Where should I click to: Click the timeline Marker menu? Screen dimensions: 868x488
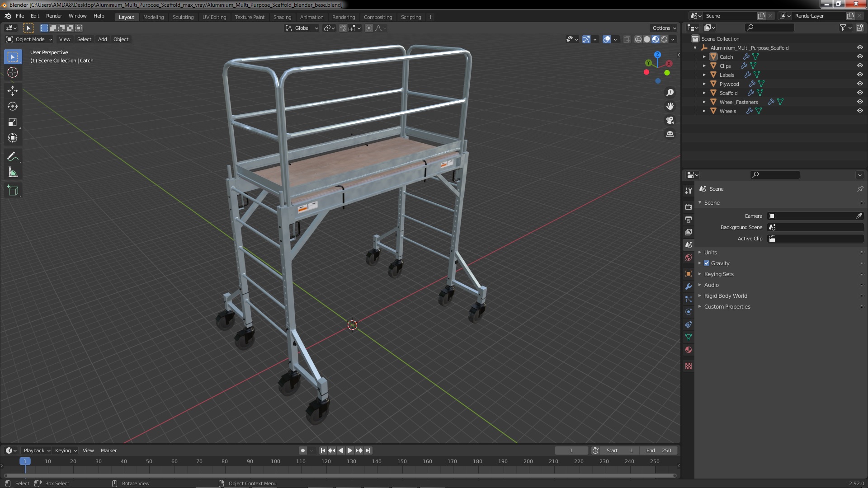108,450
